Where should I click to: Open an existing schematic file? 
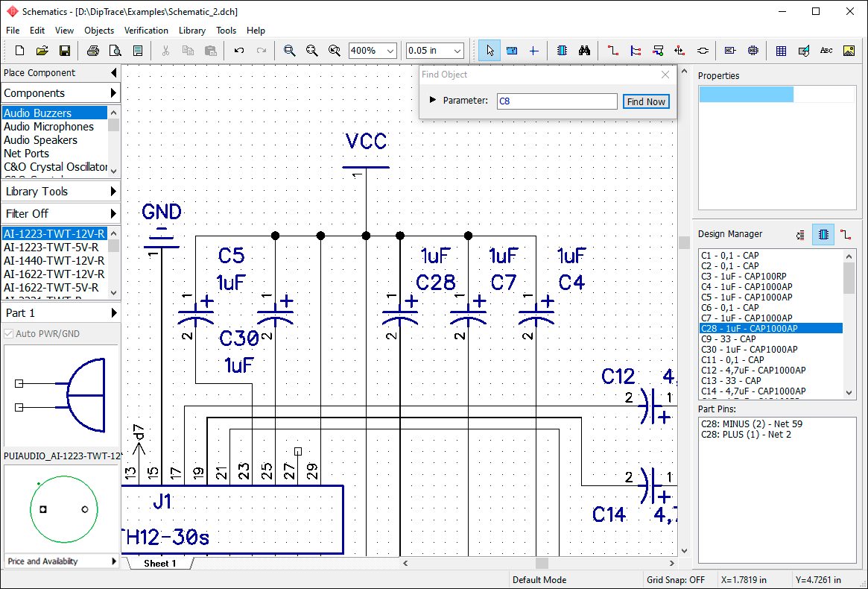(x=42, y=51)
